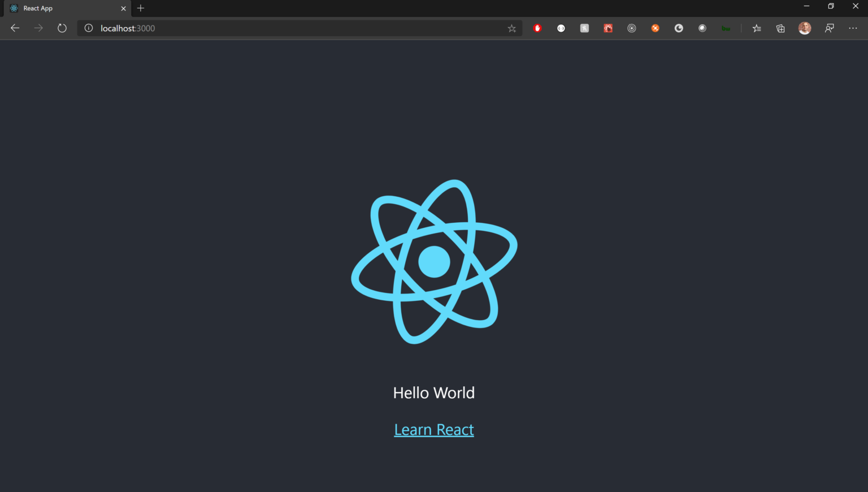Follow the Learn React link
Viewport: 868px width, 492px height.
click(x=433, y=429)
